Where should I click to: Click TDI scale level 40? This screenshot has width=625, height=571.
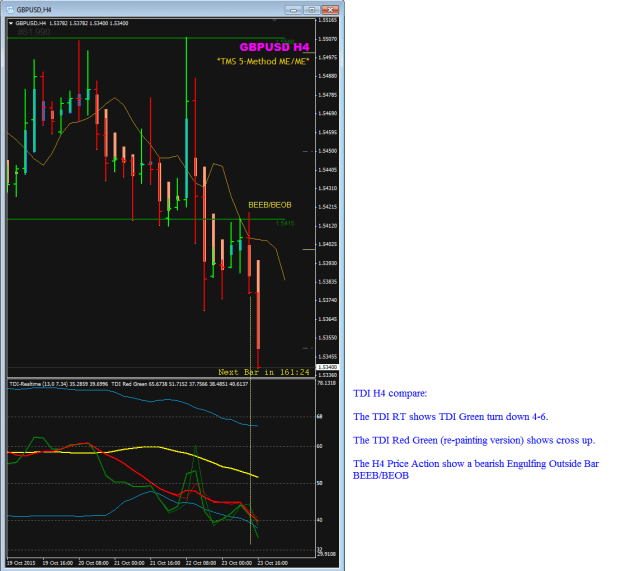click(x=320, y=520)
